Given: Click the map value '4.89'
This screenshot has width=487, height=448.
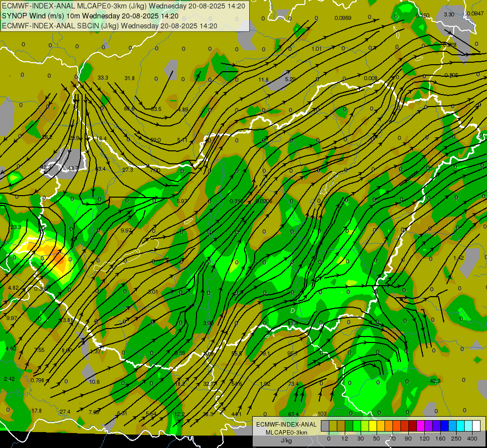Looking at the screenshot, I should (x=183, y=110).
